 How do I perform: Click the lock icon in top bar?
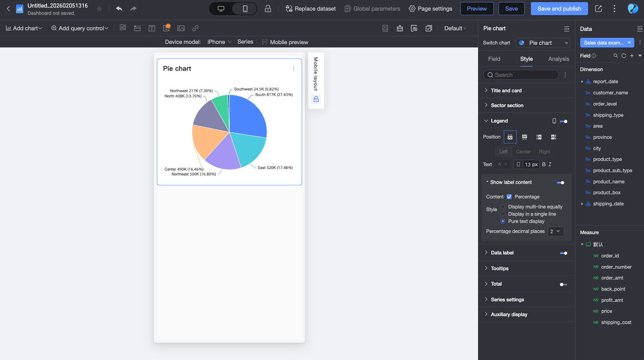tap(268, 9)
